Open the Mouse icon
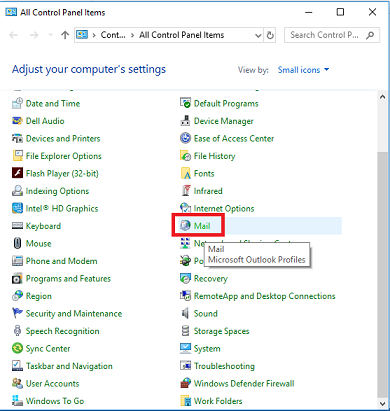This screenshot has height=411, width=390. [17, 243]
